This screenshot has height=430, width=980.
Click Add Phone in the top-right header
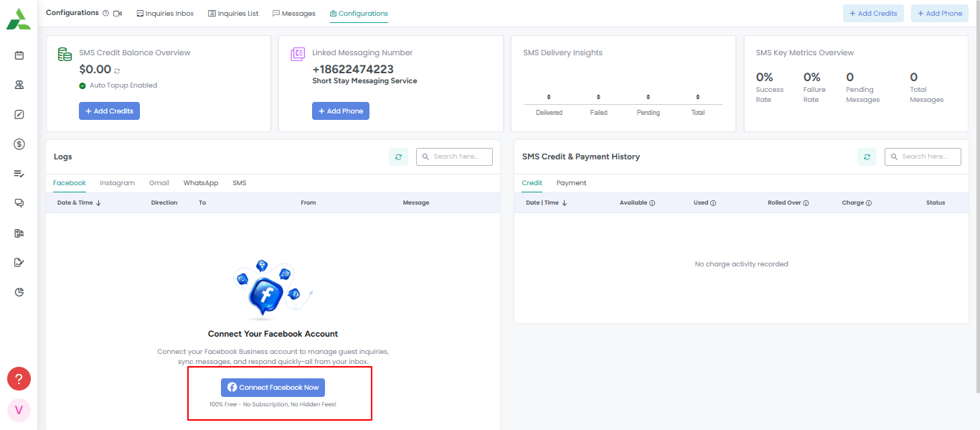tap(940, 14)
